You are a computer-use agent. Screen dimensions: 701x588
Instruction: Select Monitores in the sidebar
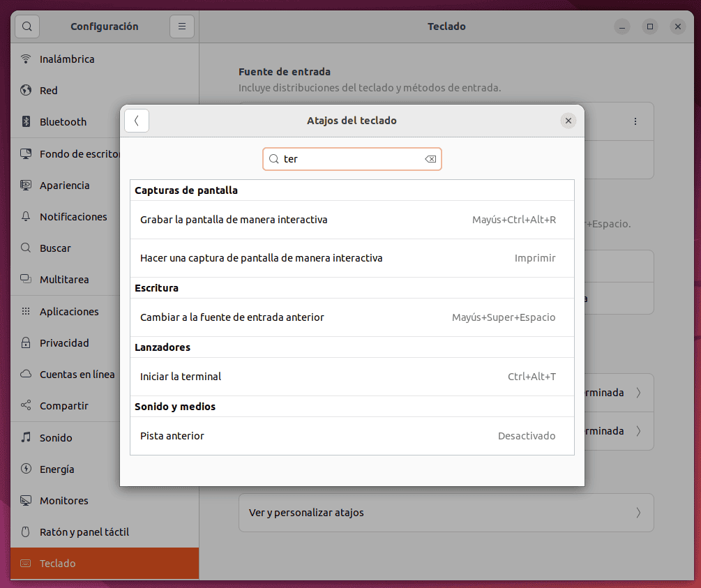pyautogui.click(x=63, y=501)
